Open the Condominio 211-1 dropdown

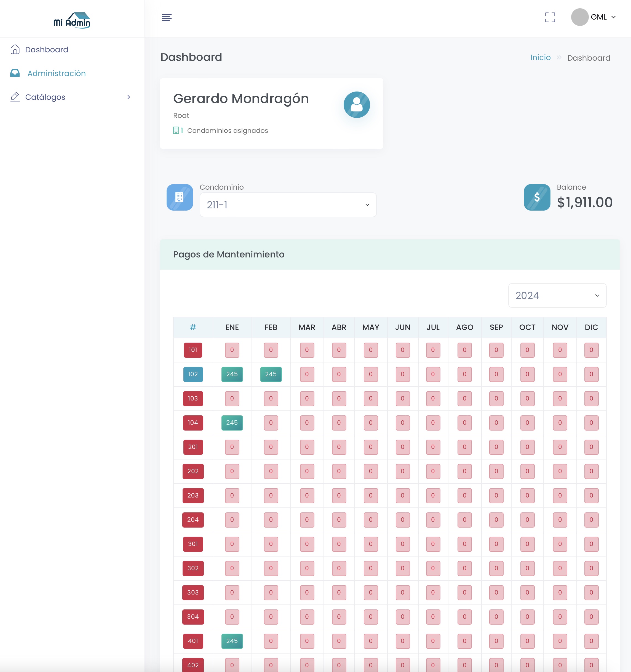pos(288,205)
